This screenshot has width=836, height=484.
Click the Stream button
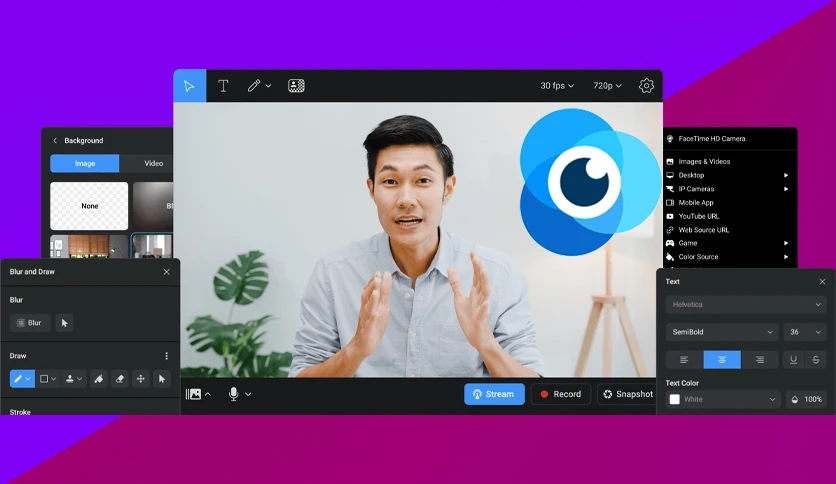click(x=494, y=394)
